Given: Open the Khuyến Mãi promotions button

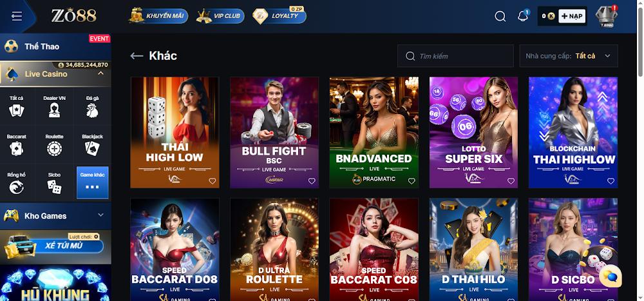Looking at the screenshot, I should tap(158, 16).
